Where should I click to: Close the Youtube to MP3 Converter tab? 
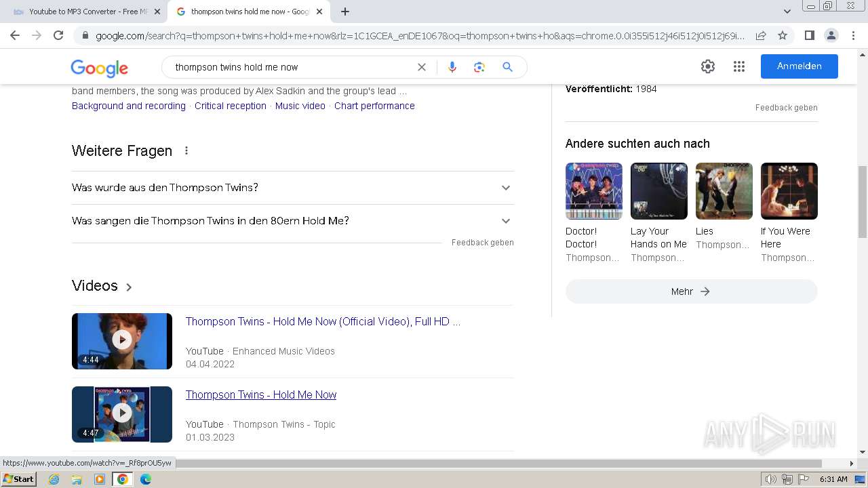pos(157,12)
